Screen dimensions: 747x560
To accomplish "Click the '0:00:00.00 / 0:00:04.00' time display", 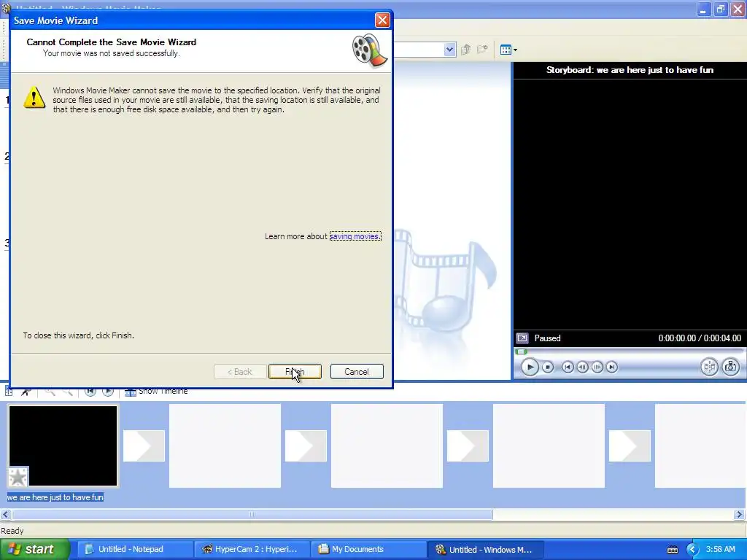I will 700,338.
